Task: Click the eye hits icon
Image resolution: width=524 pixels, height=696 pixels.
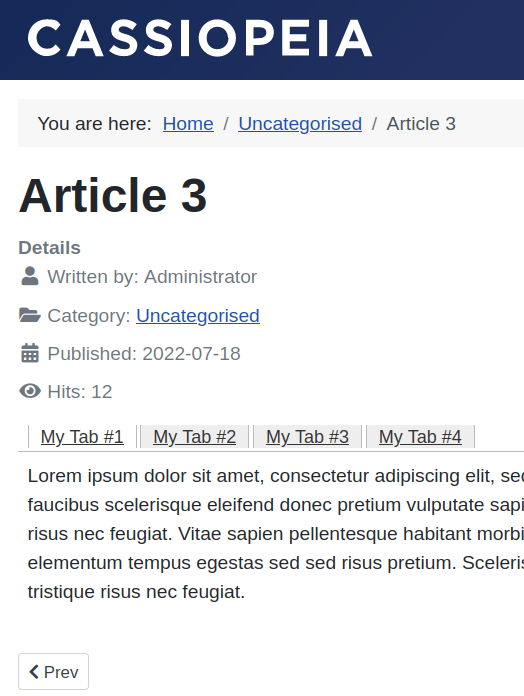Action: pyautogui.click(x=30, y=392)
